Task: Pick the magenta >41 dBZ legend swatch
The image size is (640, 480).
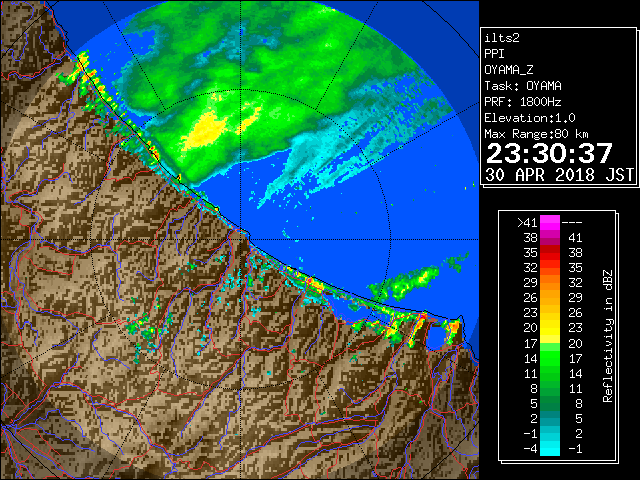Action: pos(550,223)
